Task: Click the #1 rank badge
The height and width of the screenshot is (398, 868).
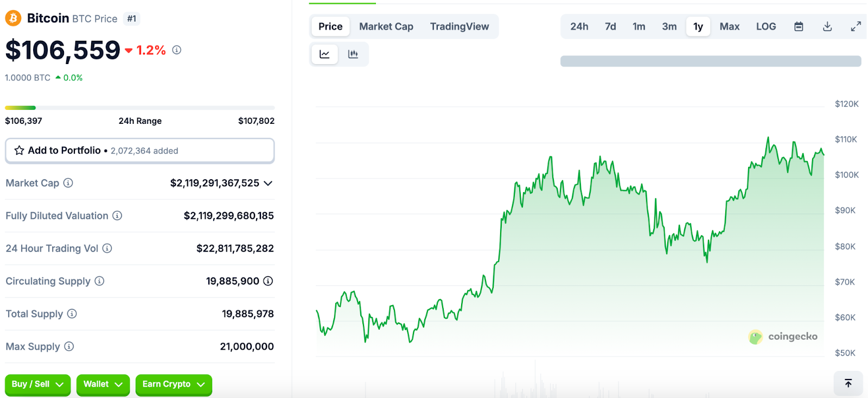Action: coord(132,19)
